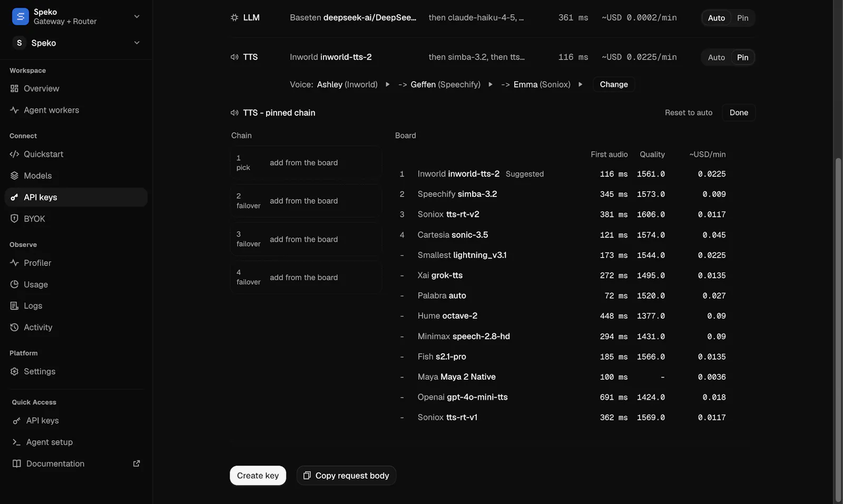
Task: Click the Settings gear icon
Action: point(14,372)
